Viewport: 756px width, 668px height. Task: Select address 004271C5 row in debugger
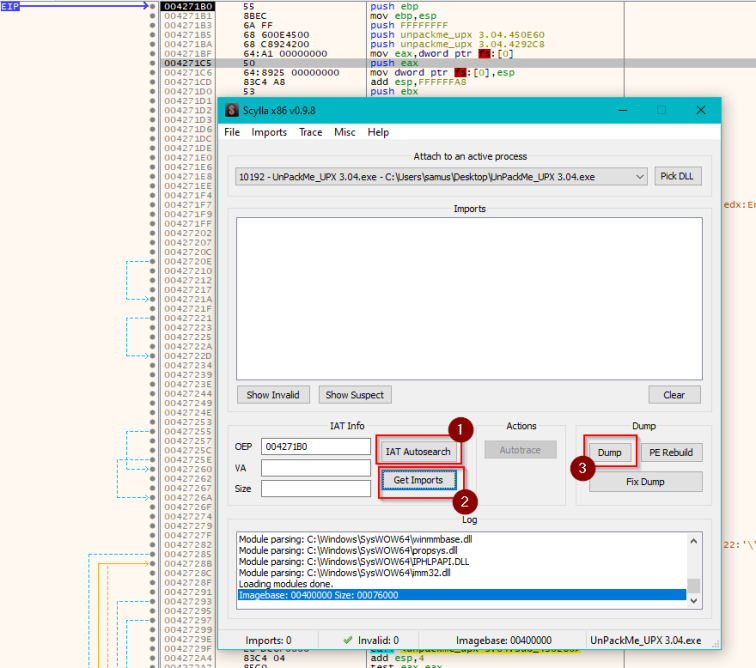(188, 63)
